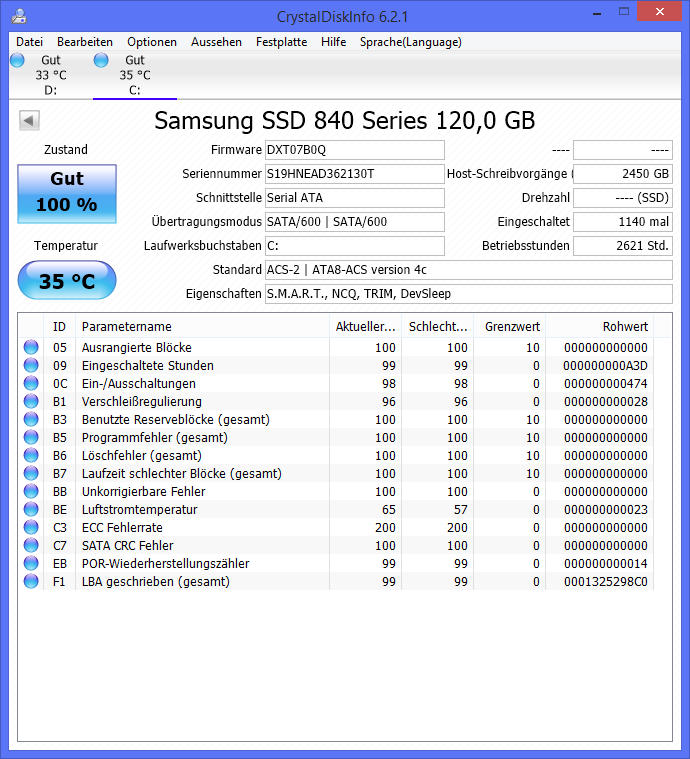This screenshot has height=759, width=690.
Task: Switch to the D: drive tab at 33 °C
Action: tap(51, 75)
